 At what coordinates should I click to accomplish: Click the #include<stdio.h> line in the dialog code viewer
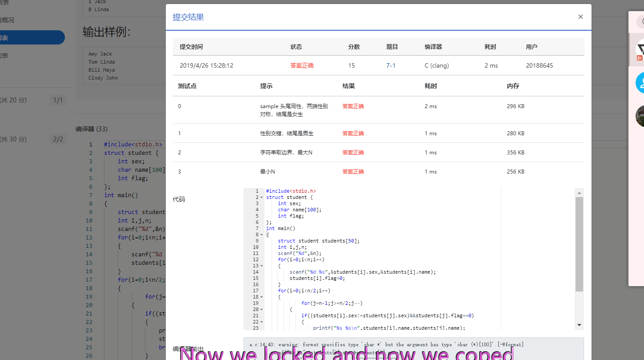coord(291,191)
